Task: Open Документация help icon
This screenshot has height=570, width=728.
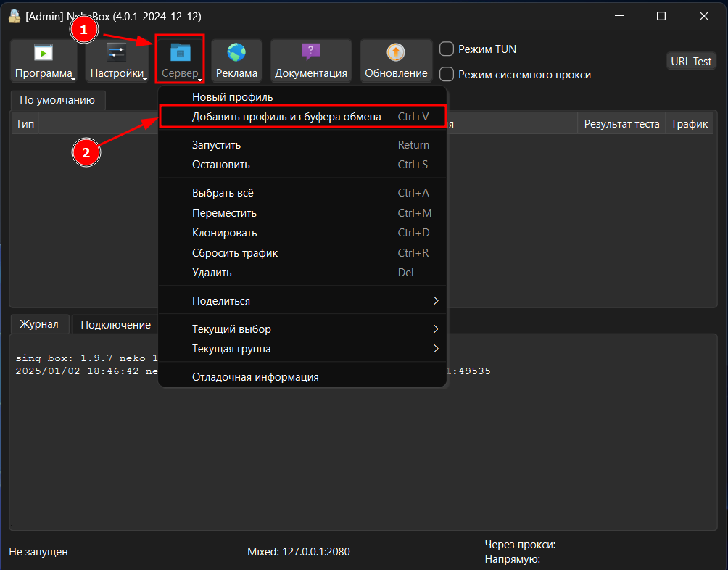Action: click(310, 52)
